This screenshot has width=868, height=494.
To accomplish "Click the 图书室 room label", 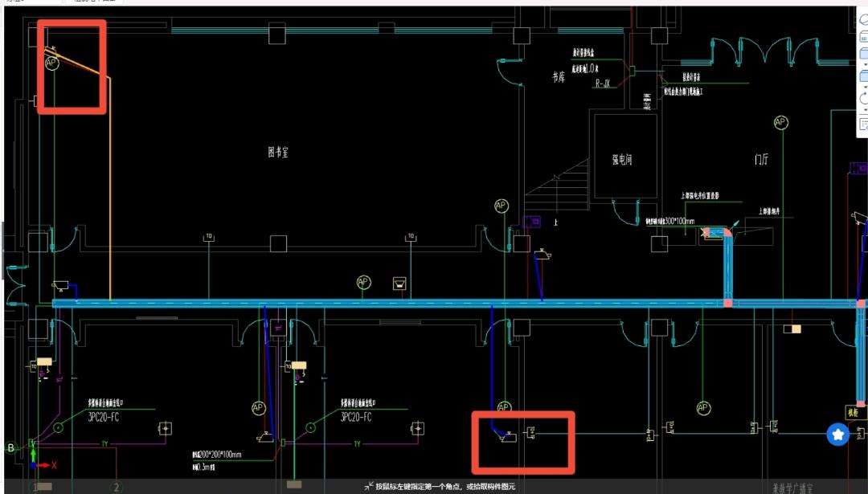I will [x=278, y=152].
